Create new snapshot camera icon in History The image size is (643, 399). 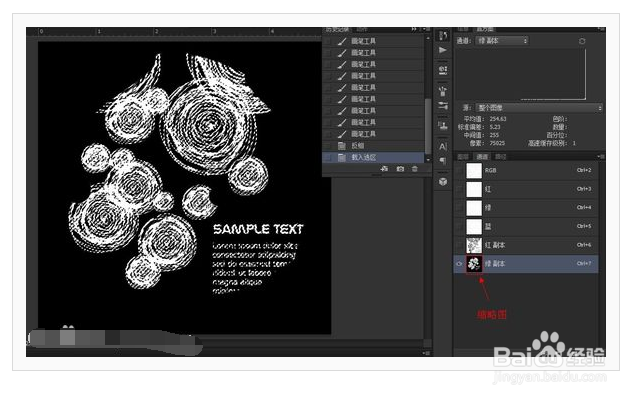(400, 169)
